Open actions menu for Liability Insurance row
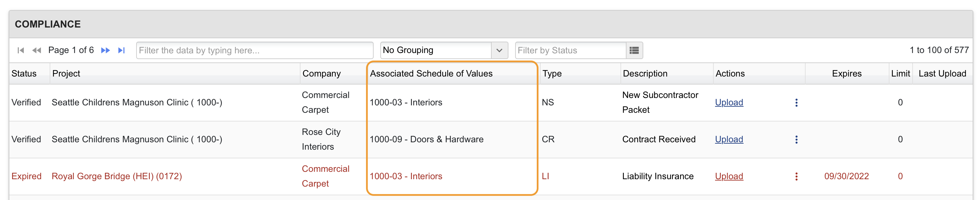Screen dimensions: 980x200 tap(796, 177)
